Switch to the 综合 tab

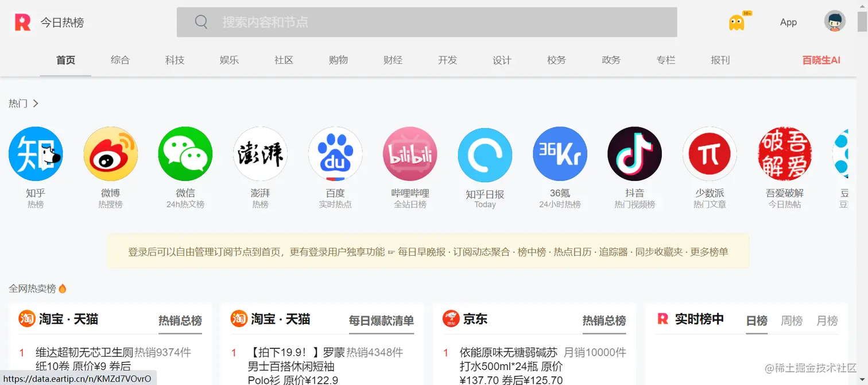tap(120, 60)
